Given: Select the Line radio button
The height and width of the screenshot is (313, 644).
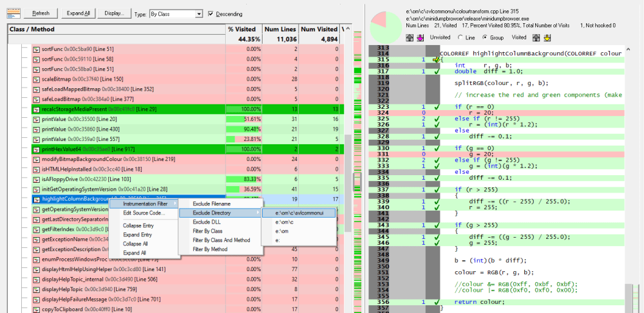Looking at the screenshot, I should click(x=460, y=37).
